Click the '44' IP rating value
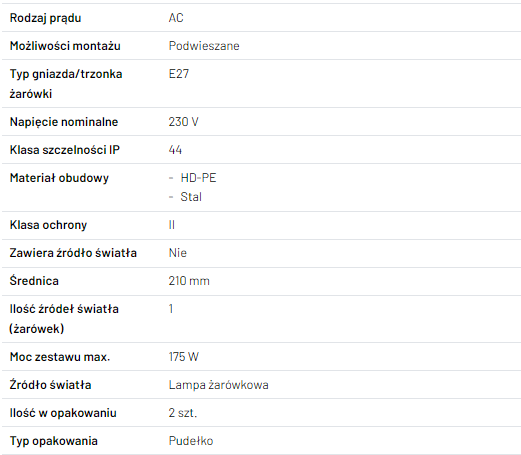Screen dimensions: 521x455 coord(175,150)
